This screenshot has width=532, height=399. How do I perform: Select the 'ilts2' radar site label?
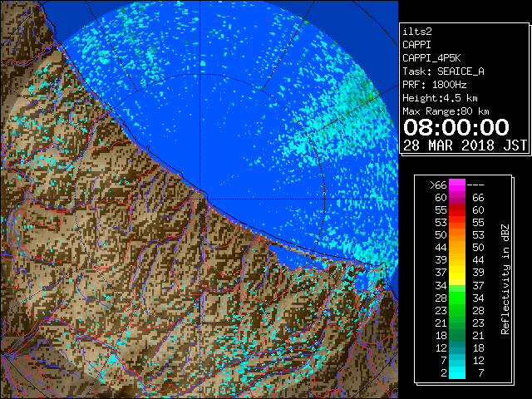click(x=417, y=32)
